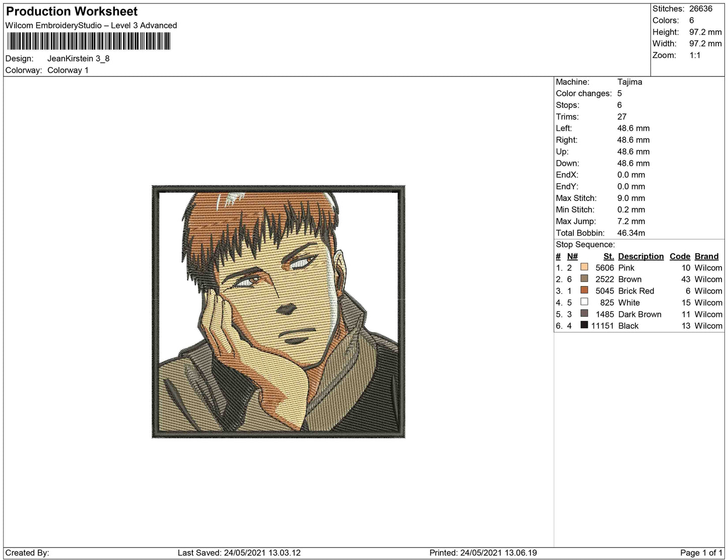Screen dimensions: 728x560
Task: Click the White row stitch count '825'
Action: pos(607,303)
